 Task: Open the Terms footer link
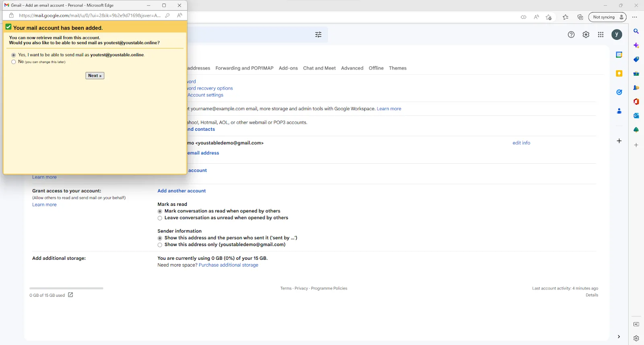tap(286, 288)
